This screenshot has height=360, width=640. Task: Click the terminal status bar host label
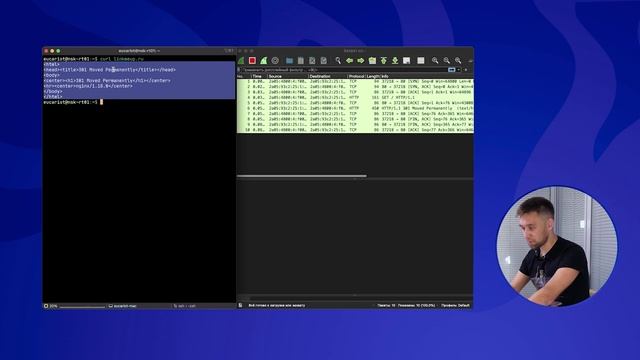tap(122, 306)
